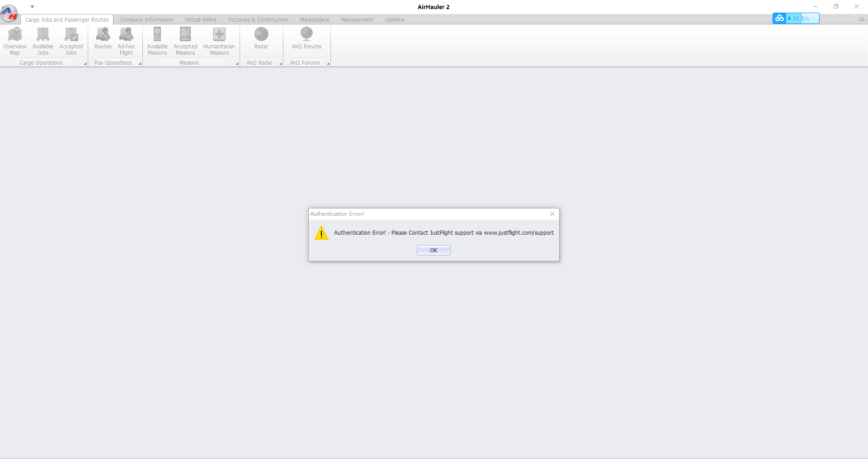Expand the Missions group launcher

pos(237,64)
